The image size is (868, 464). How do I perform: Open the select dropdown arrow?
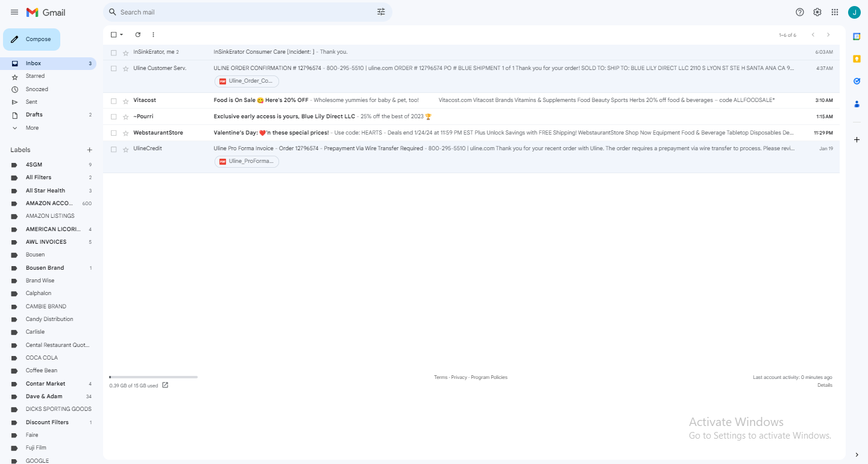[x=122, y=35]
